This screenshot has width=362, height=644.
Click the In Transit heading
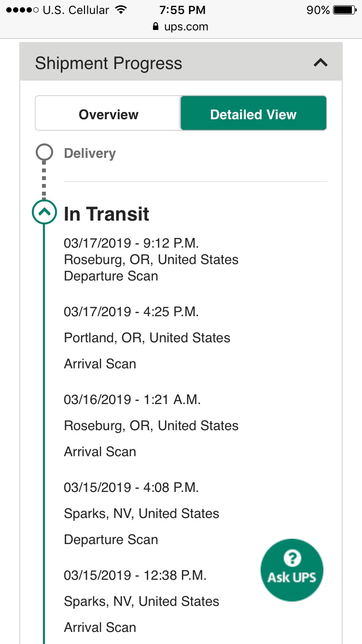(107, 214)
